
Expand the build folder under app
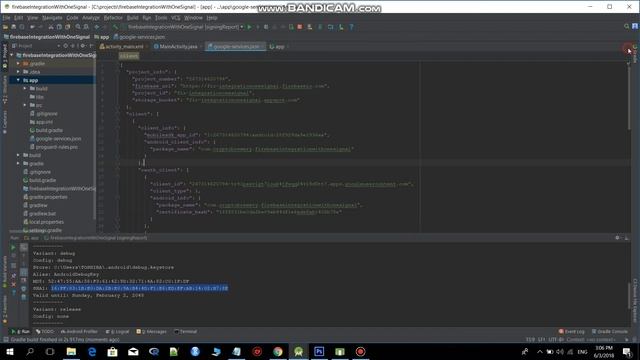click(x=25, y=89)
